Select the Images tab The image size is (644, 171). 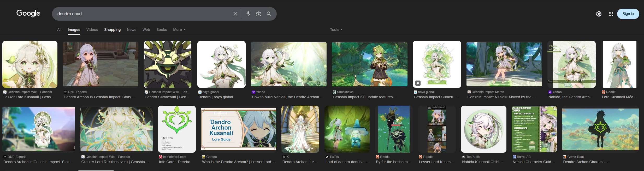pyautogui.click(x=74, y=30)
